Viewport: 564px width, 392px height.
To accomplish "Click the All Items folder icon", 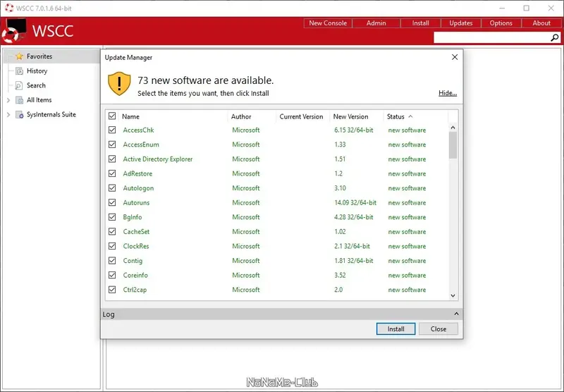I will point(20,100).
